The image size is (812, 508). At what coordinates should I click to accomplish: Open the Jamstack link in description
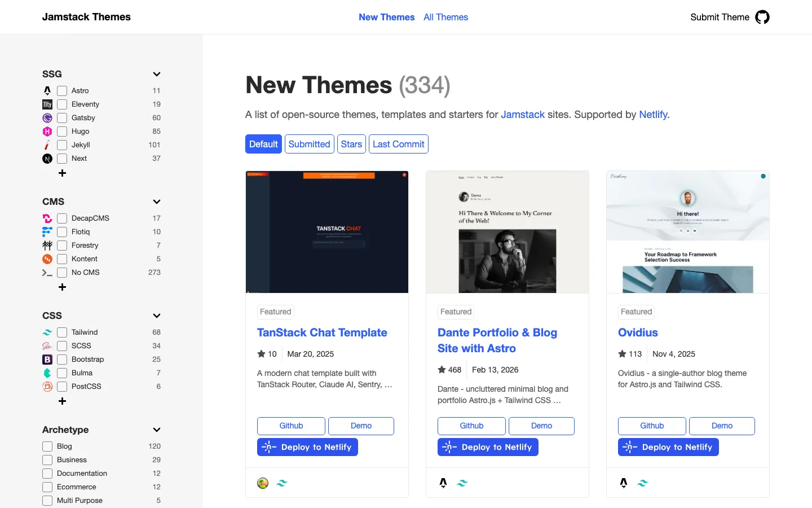pos(523,115)
